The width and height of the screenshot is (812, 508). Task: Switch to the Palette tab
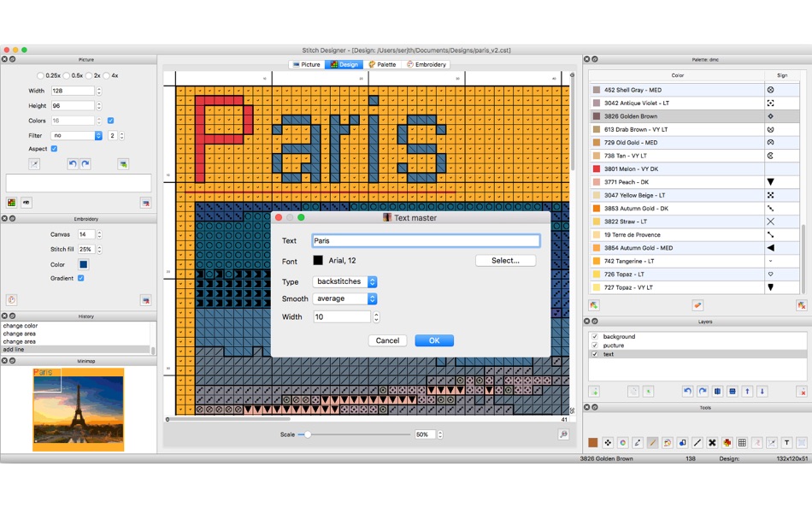coord(382,65)
